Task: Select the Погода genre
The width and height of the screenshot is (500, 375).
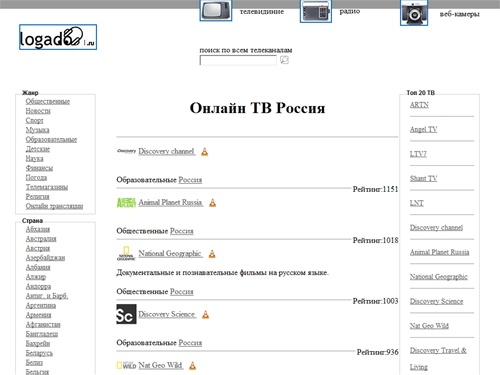Action: point(36,178)
